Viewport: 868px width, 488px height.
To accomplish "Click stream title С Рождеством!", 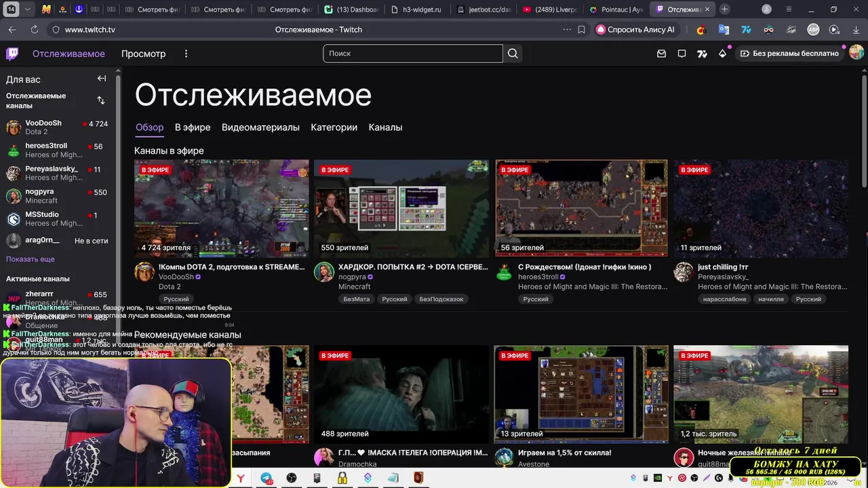I will point(585,267).
